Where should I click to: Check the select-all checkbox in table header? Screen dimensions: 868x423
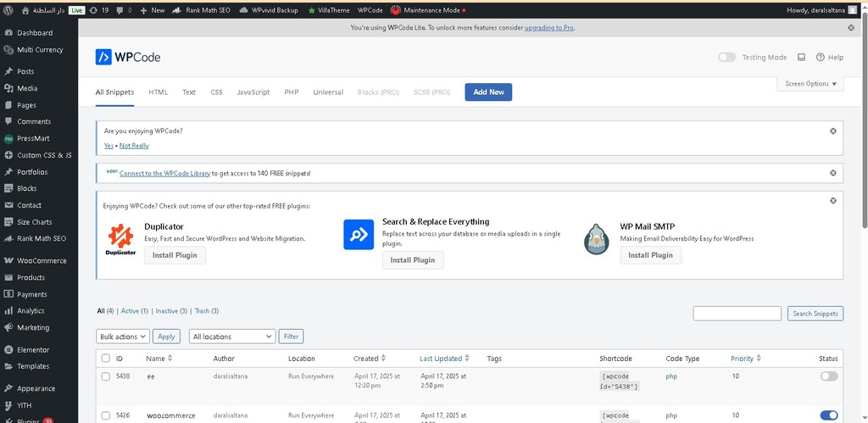106,359
